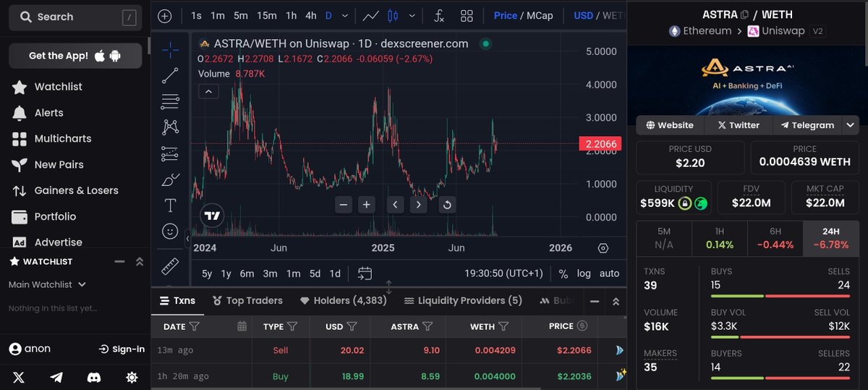Toggle log scale on chart
The image size is (868, 390).
584,274
